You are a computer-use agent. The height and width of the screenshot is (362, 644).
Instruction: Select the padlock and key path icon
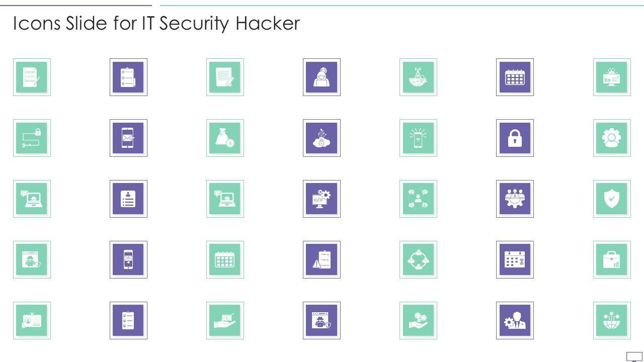click(32, 138)
